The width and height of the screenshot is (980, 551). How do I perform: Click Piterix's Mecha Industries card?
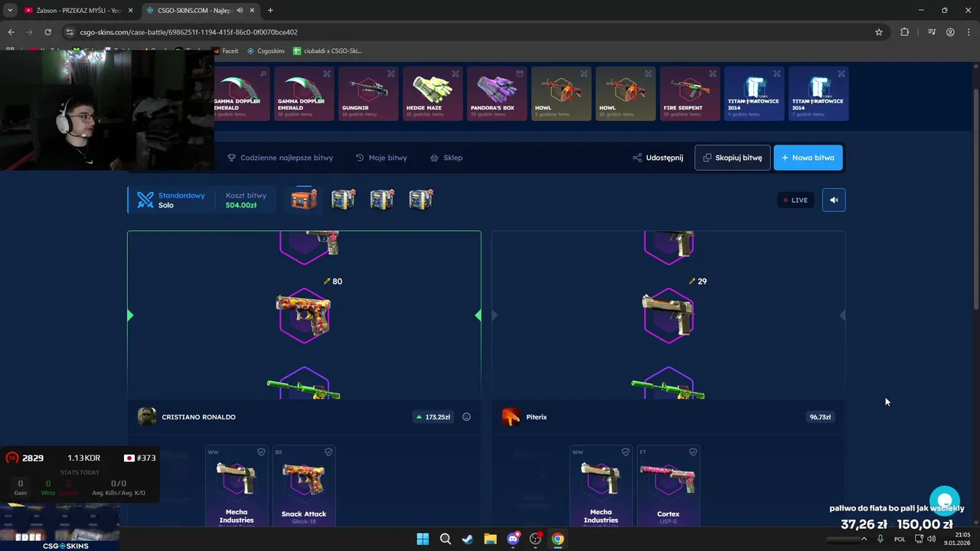601,486
